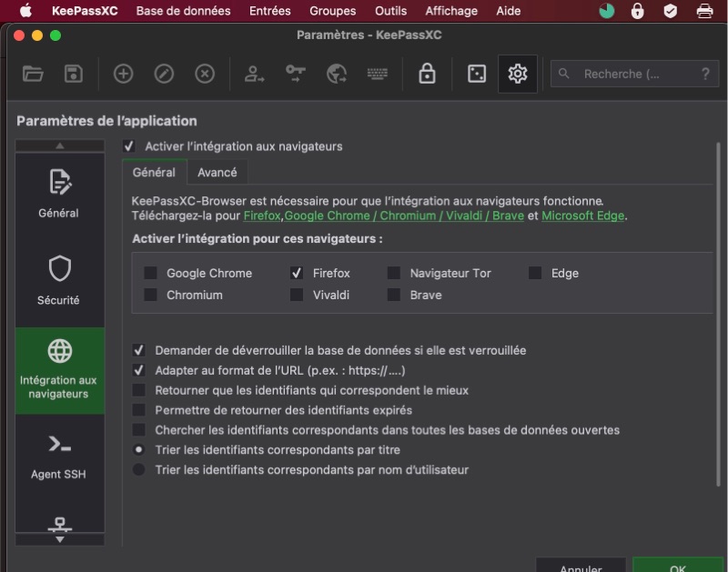The width and height of the screenshot is (728, 572).
Task: Enable the Google Chrome checkbox
Action: click(x=150, y=273)
